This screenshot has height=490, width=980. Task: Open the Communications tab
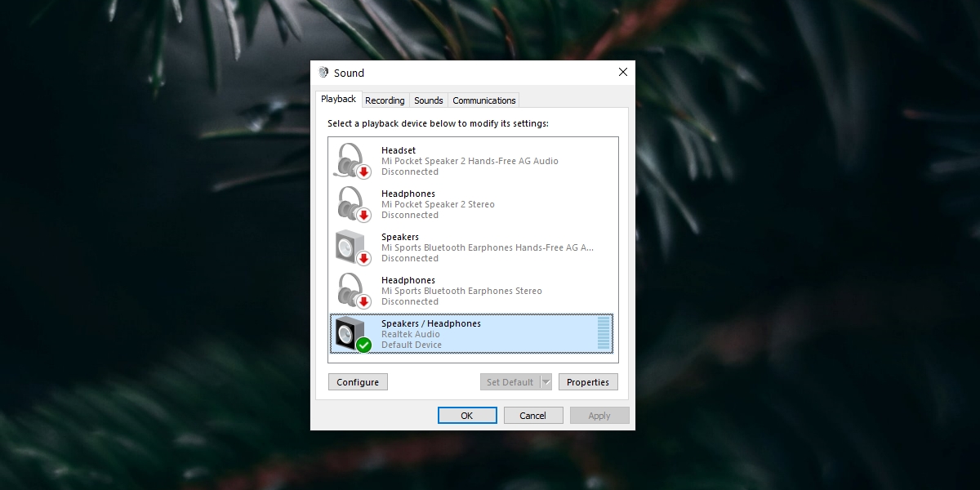tap(483, 100)
